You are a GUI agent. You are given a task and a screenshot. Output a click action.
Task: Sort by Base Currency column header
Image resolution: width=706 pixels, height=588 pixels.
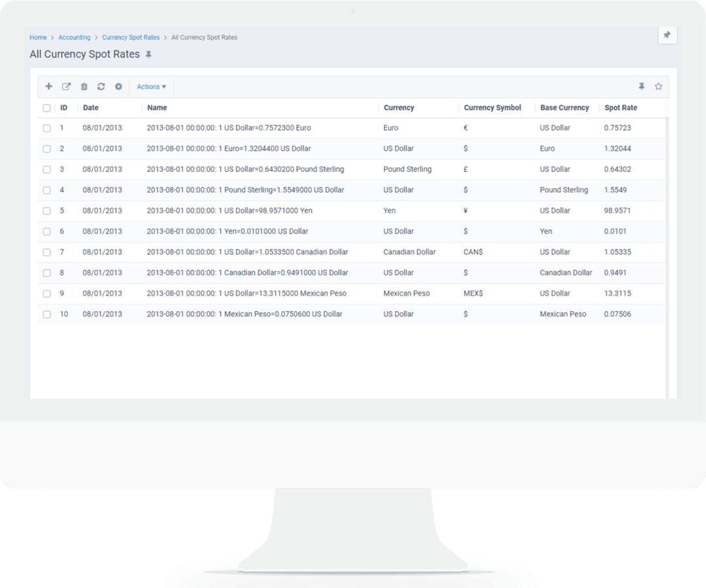click(565, 108)
